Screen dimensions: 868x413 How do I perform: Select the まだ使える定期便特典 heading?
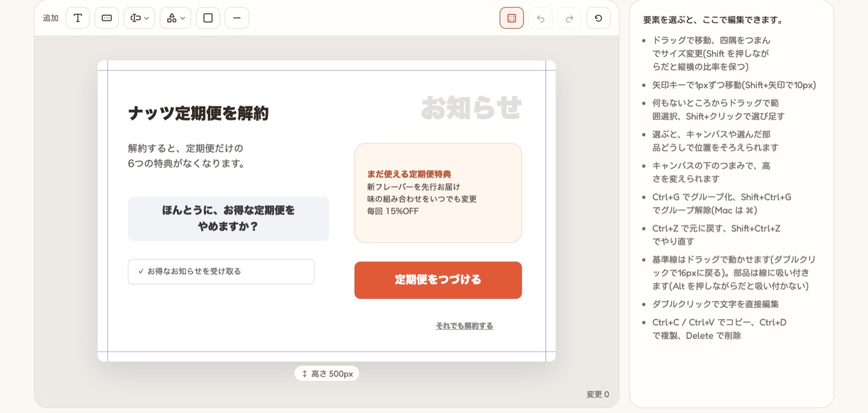point(409,174)
